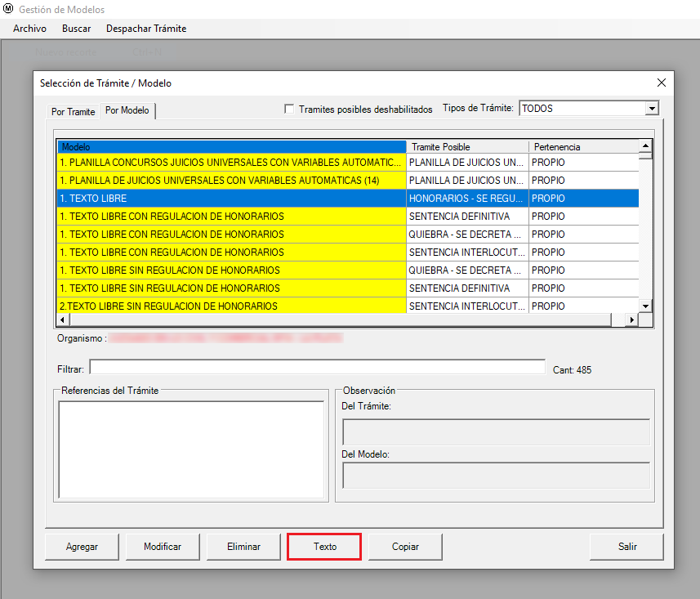Viewport: 700px width, 599px height.
Task: Select the 1. TEXTO LIBRE row
Action: 348,199
